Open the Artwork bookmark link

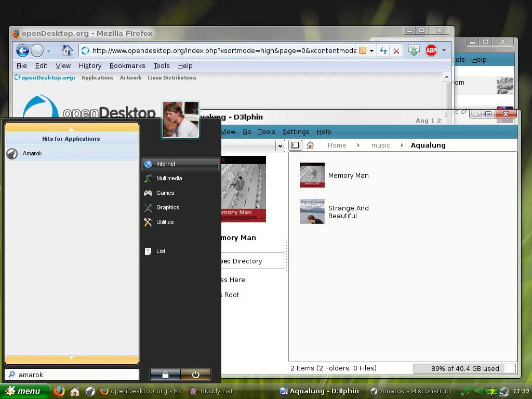click(x=130, y=78)
